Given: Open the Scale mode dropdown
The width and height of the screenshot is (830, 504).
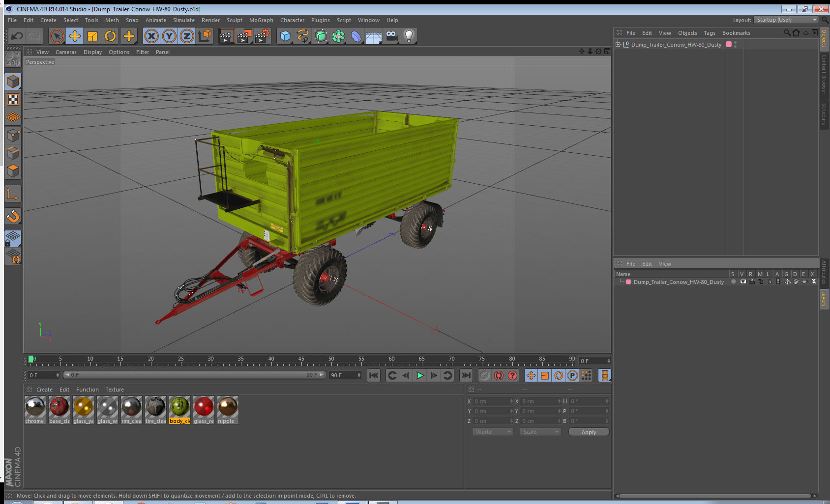Looking at the screenshot, I should coord(540,432).
